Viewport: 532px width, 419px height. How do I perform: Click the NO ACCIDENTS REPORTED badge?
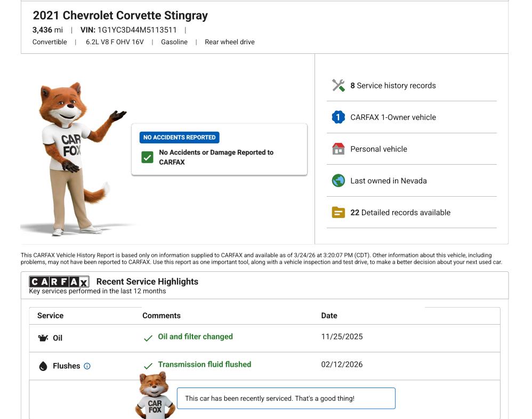click(x=179, y=138)
